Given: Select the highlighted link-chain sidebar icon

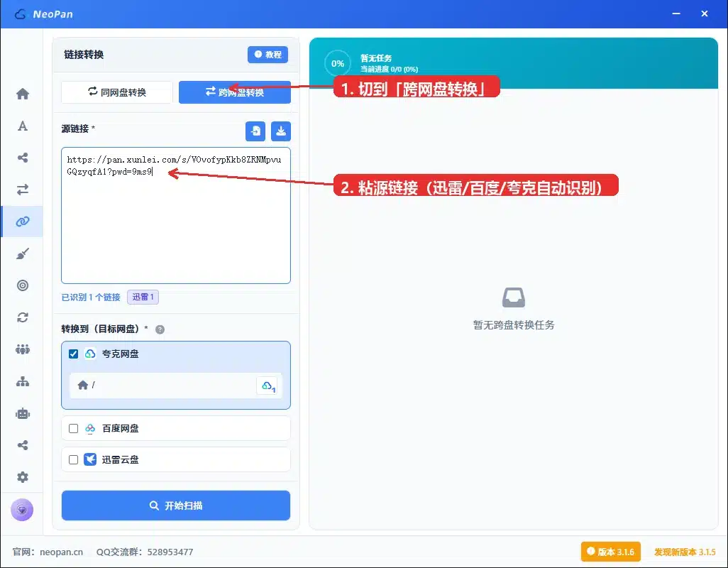Looking at the screenshot, I should tap(22, 222).
